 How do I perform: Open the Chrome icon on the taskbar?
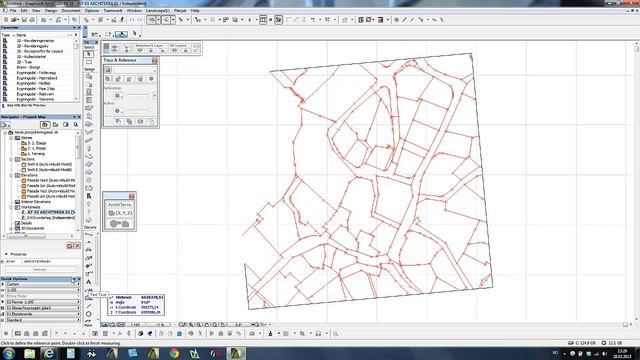[x=174, y=353]
